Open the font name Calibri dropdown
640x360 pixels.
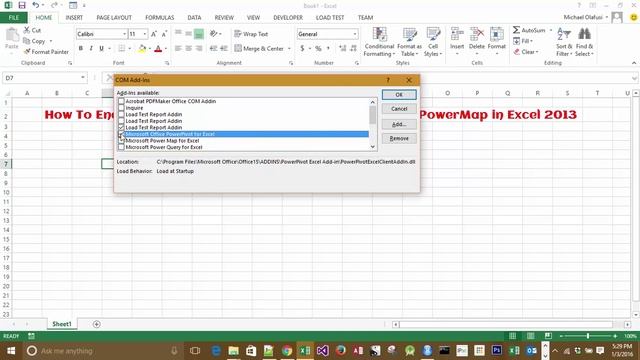click(124, 34)
